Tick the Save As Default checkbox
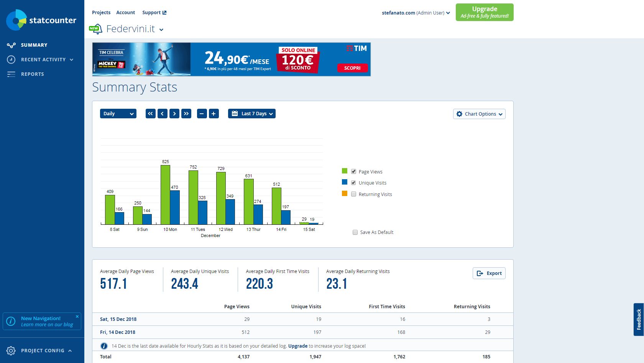Viewport: 644px width, 363px height. pos(355,232)
